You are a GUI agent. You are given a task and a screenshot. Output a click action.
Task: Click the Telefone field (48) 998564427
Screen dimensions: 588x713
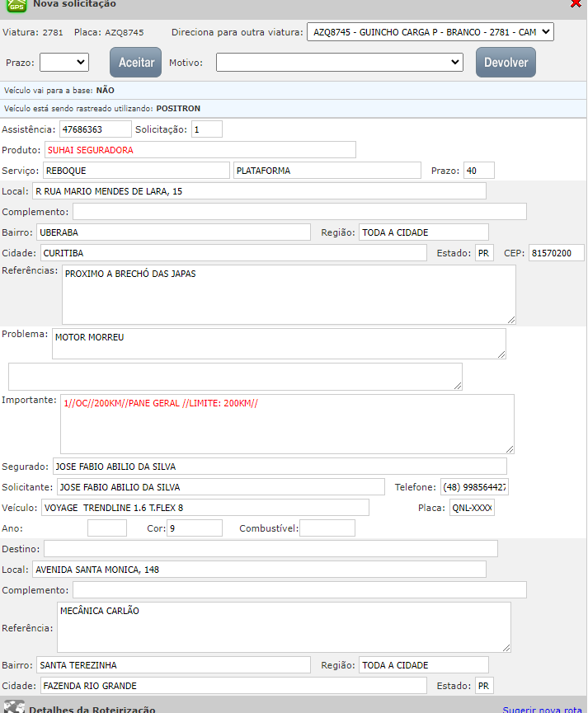pos(474,487)
